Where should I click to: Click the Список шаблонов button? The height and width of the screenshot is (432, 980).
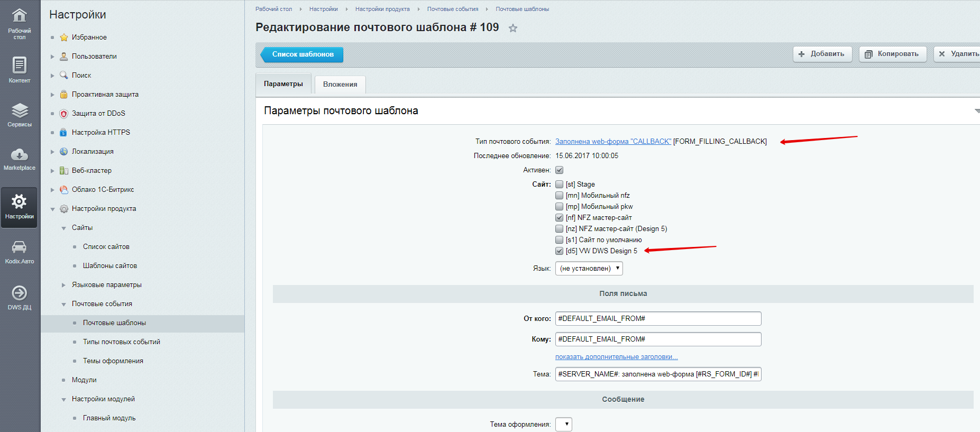[302, 54]
